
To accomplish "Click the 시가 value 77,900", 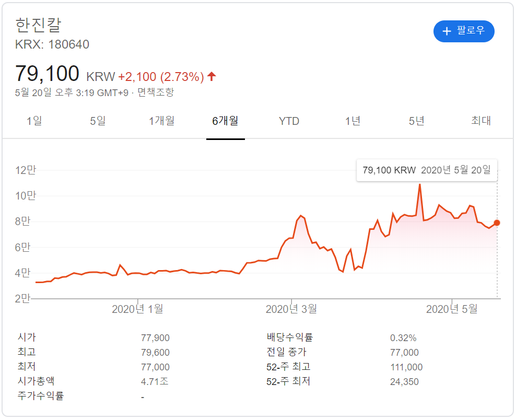I will click(155, 337).
